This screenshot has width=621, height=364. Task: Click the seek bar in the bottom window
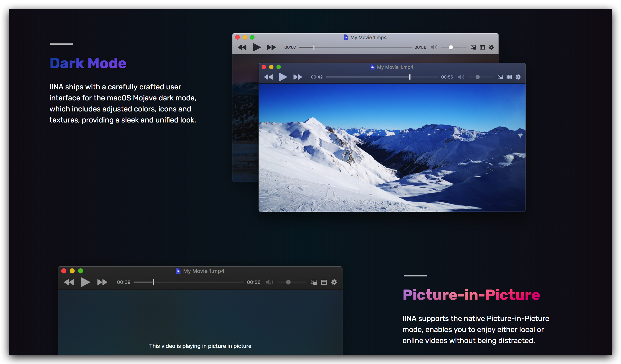pyautogui.click(x=189, y=282)
